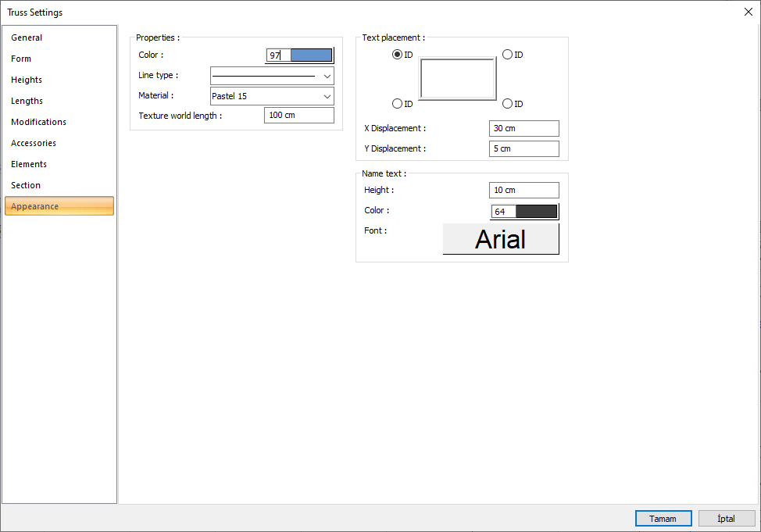The image size is (761, 532).
Task: Click the Arial font selection button
Action: click(501, 239)
